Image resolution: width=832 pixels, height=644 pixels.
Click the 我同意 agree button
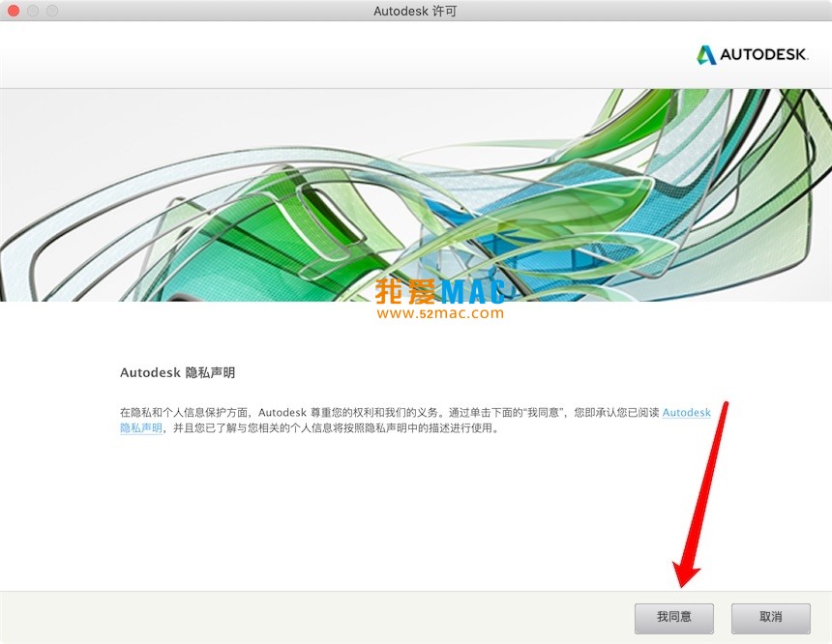pyautogui.click(x=674, y=618)
